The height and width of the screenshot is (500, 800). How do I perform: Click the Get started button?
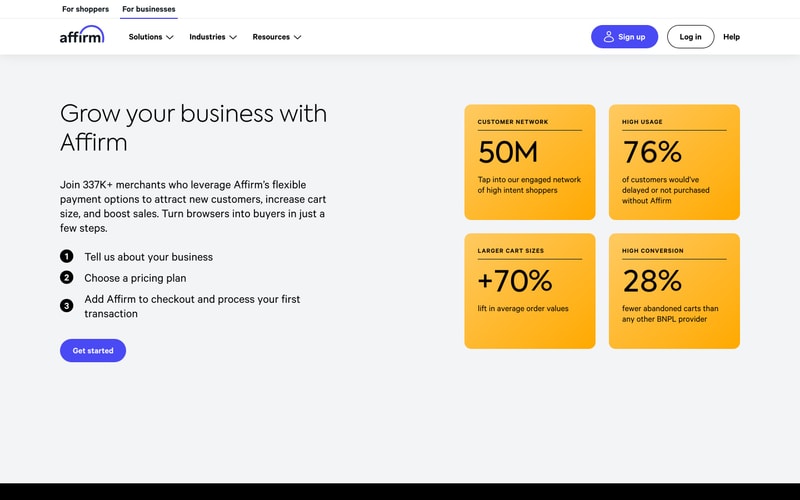pyautogui.click(x=93, y=351)
